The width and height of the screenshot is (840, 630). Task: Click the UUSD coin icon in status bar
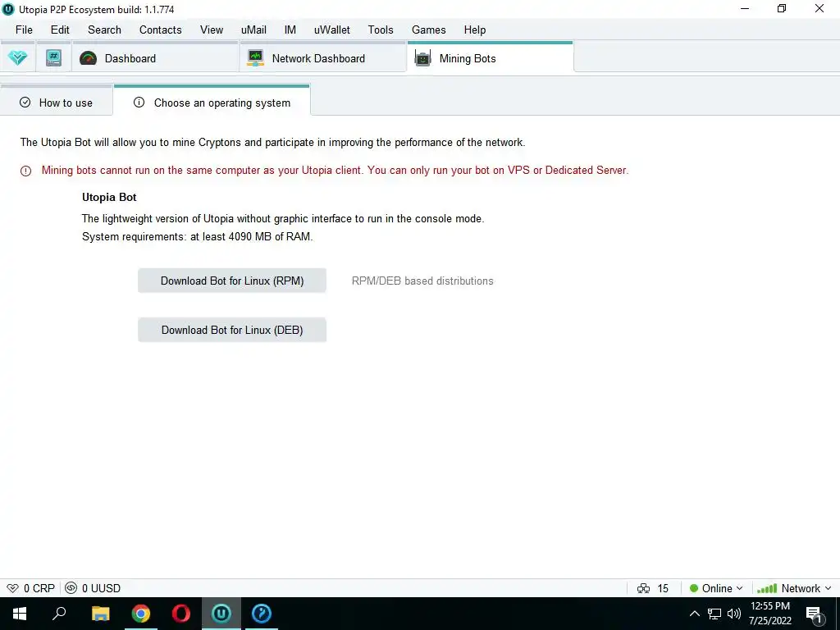click(x=71, y=588)
